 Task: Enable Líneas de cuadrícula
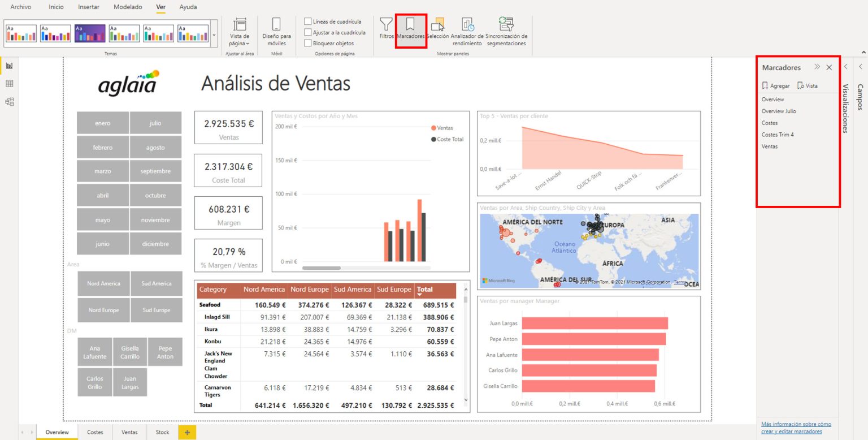tap(308, 21)
